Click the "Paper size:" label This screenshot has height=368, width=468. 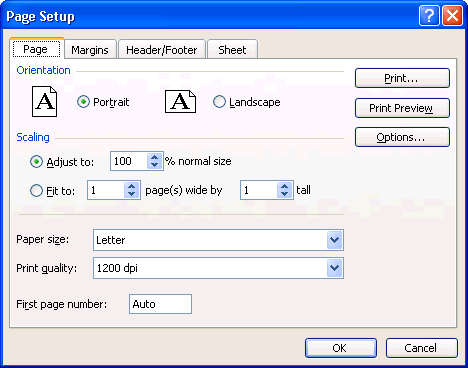tap(43, 239)
